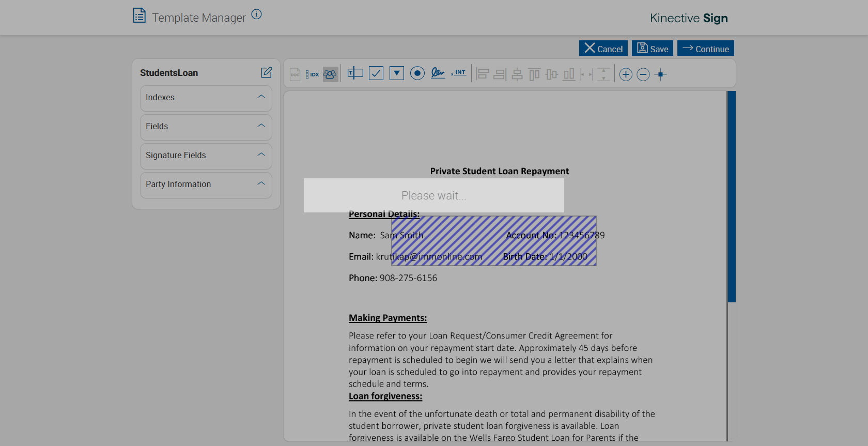Click the document vertical scrollbar
The width and height of the screenshot is (868, 446).
point(732,196)
